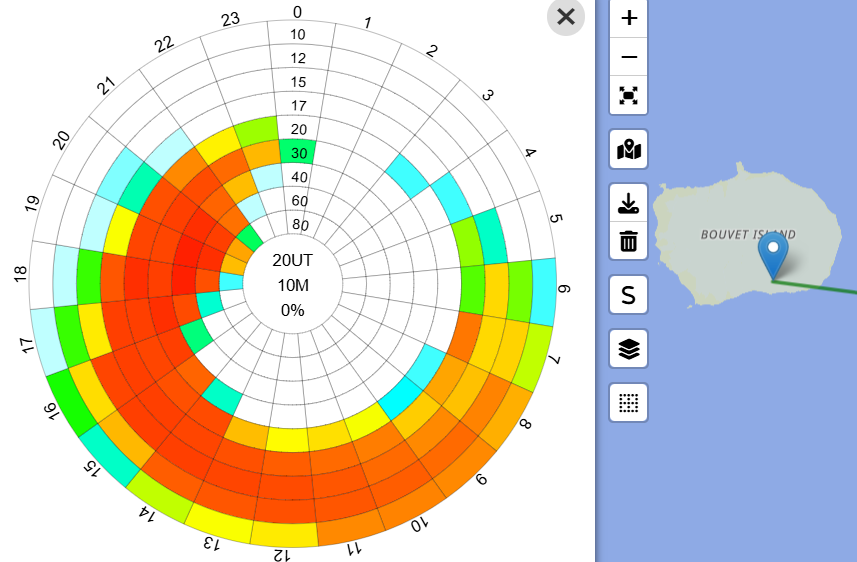Select the green 30 band cell at hour 0
The image size is (857, 562).
coord(298,153)
